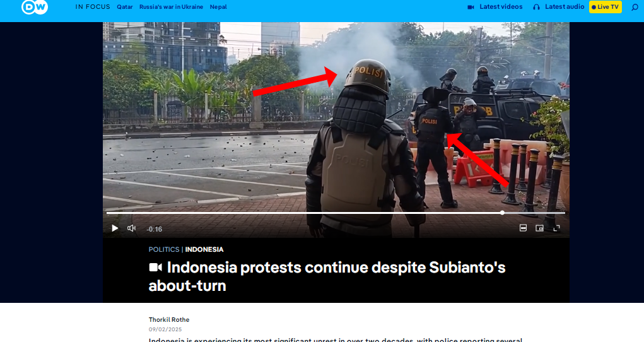Open Russia's war in Ukraine topic

coord(172,7)
